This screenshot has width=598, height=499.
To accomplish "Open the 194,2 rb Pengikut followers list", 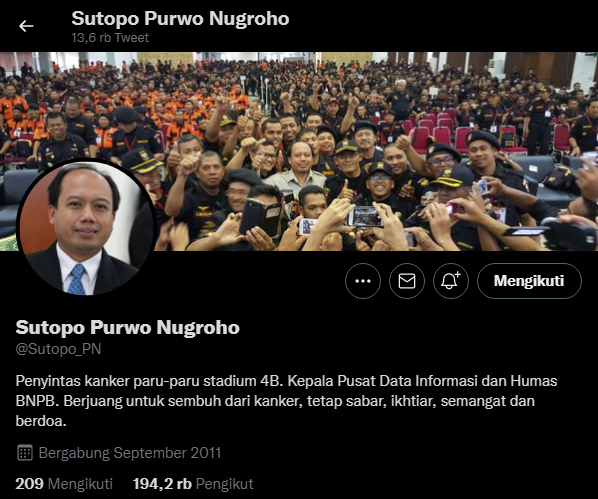I will [x=193, y=484].
